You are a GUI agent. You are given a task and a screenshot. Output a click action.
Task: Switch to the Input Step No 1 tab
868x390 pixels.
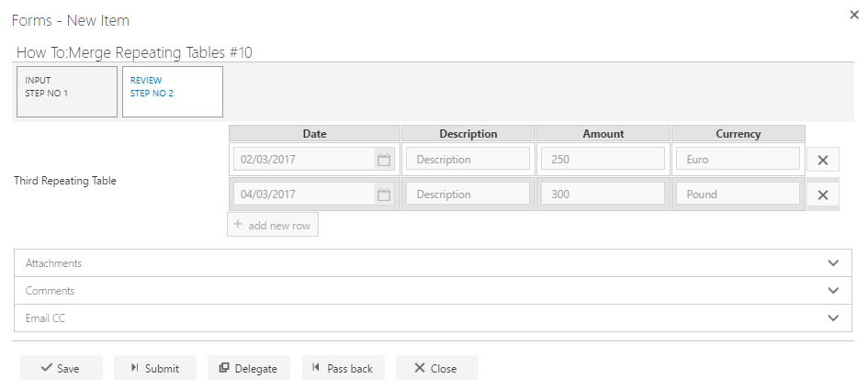(67, 92)
